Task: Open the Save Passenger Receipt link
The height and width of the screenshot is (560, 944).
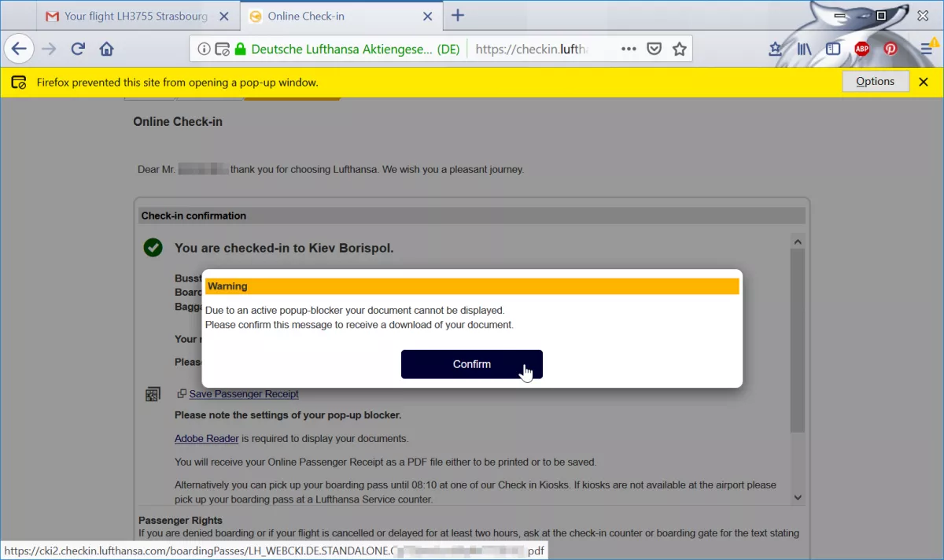Action: pos(244,394)
